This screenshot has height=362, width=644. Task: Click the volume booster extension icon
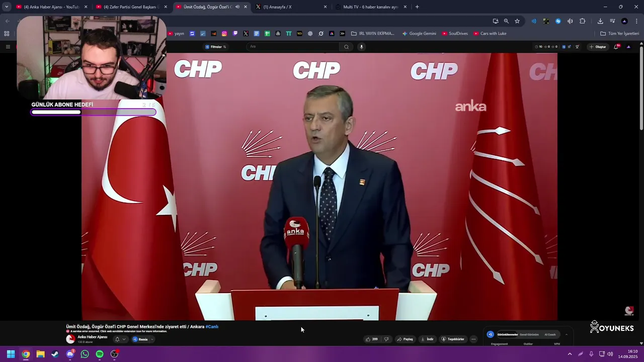click(570, 21)
